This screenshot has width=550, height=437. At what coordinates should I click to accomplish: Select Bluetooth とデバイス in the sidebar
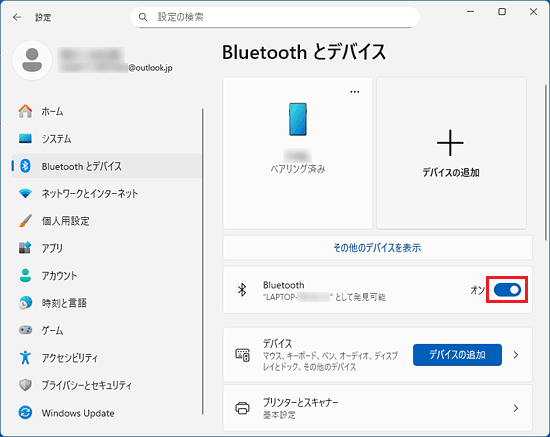click(106, 166)
